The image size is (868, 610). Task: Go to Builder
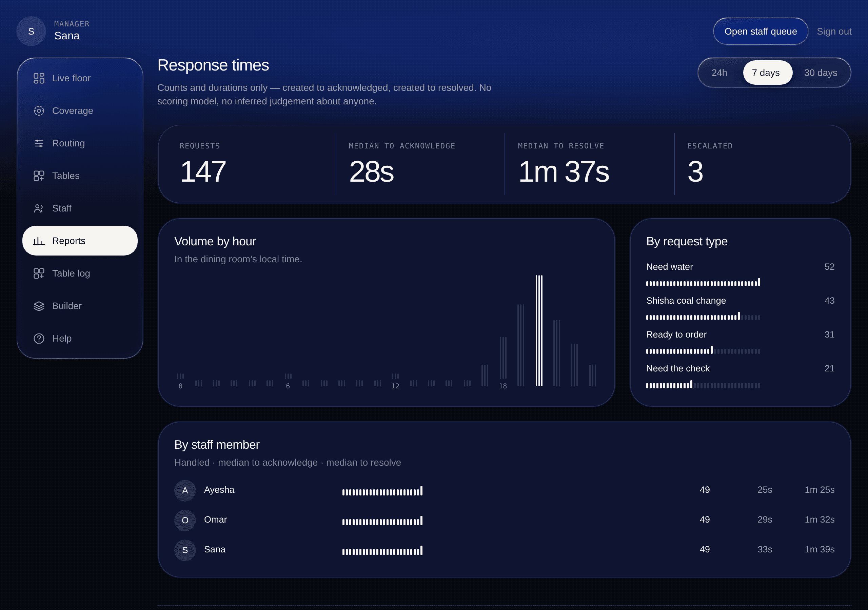click(x=80, y=306)
